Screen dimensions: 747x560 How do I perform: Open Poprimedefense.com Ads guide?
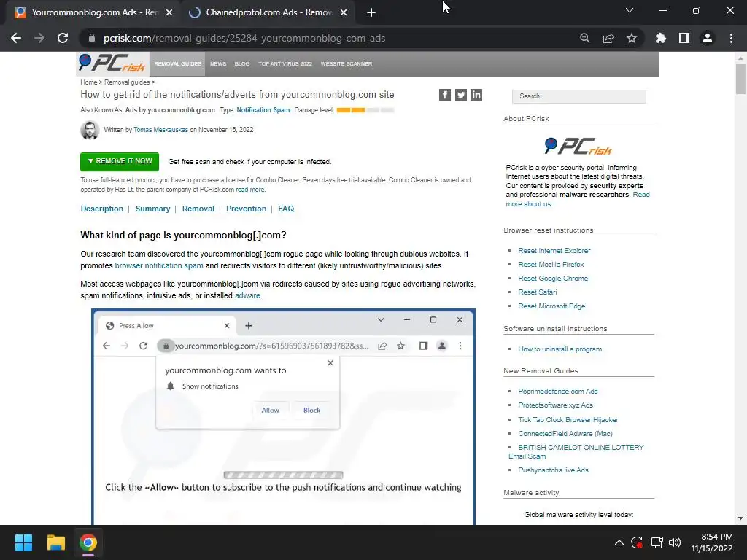click(x=558, y=392)
